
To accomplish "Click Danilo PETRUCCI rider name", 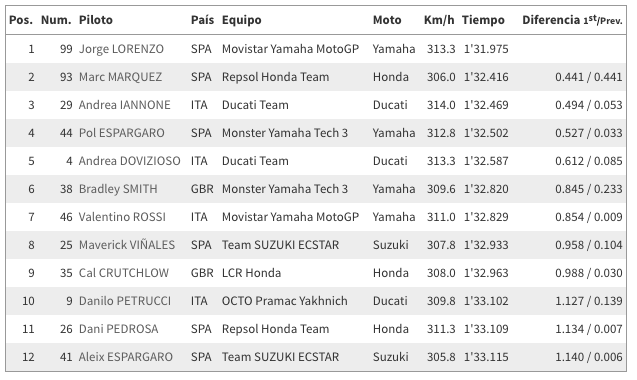I will tap(125, 301).
